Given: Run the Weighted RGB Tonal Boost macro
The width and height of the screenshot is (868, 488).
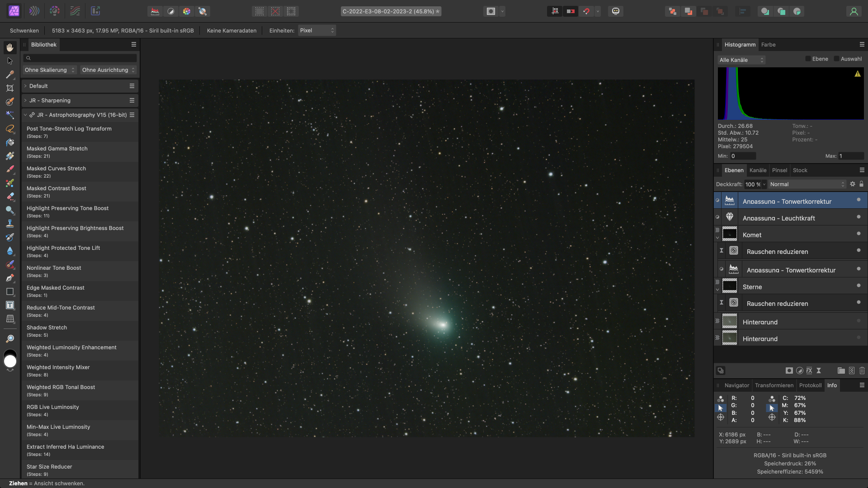Looking at the screenshot, I should (80, 390).
